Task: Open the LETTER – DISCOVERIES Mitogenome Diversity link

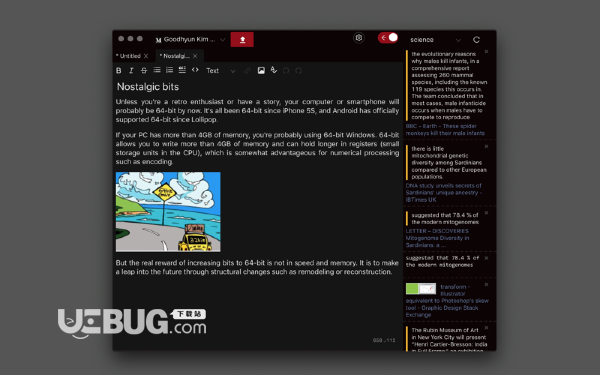Action: [x=437, y=238]
